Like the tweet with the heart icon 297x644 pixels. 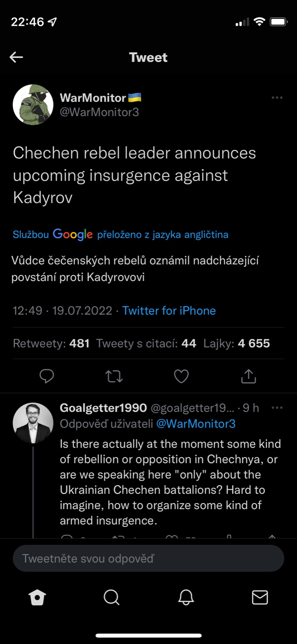(x=181, y=376)
